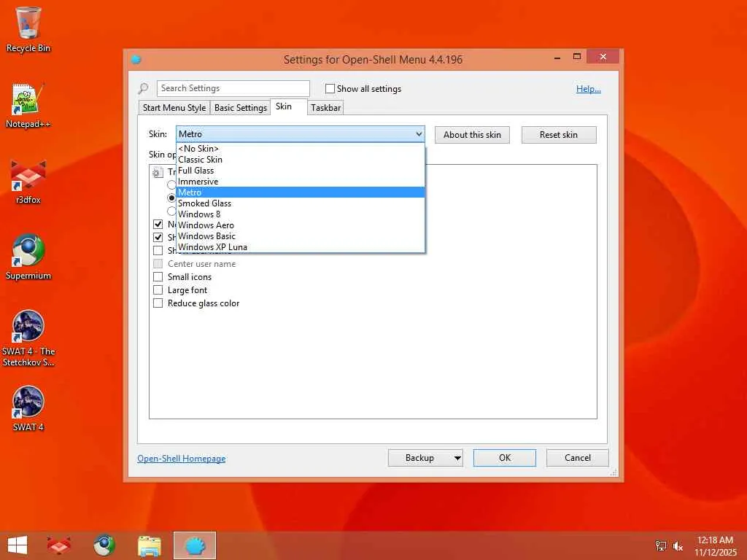Toggle Show all settings checkbox
The width and height of the screenshot is (747, 560).
330,88
